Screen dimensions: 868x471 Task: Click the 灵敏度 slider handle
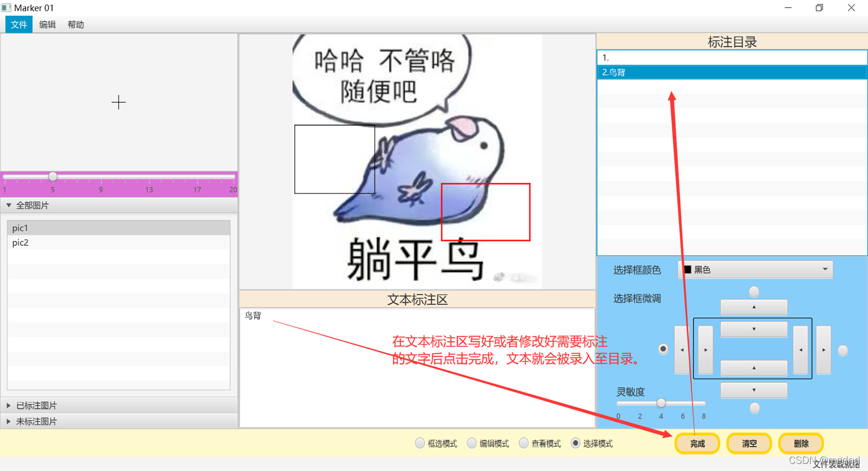coord(661,403)
